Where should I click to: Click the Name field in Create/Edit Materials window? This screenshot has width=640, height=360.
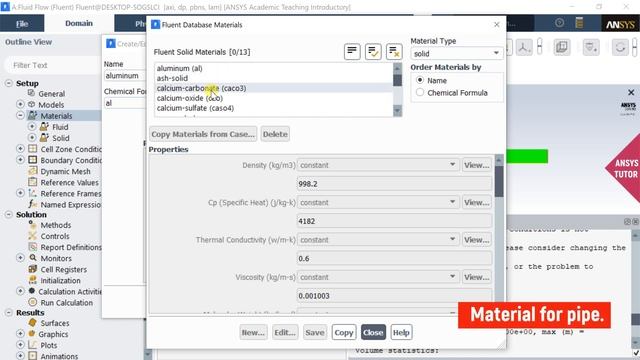click(124, 76)
